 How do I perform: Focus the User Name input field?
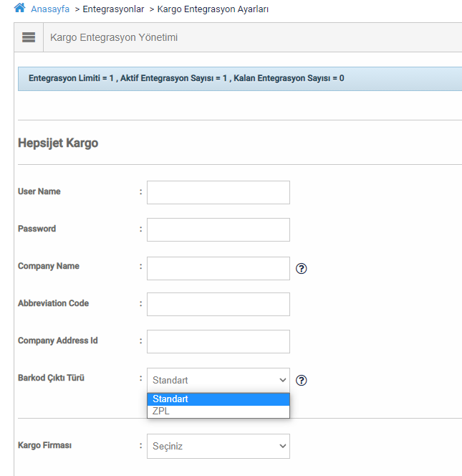pos(218,192)
